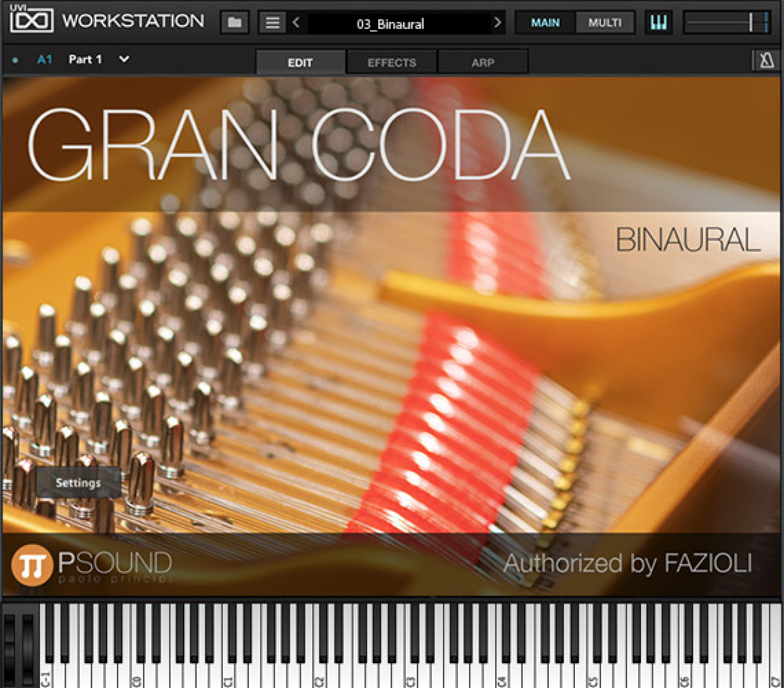Switch to MAIN view
The height and width of the screenshot is (688, 784).
point(545,23)
